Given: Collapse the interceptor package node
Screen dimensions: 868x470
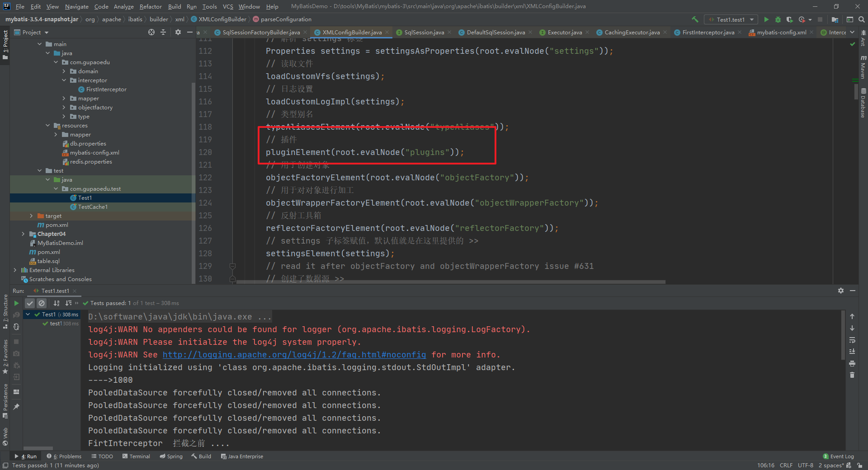Looking at the screenshot, I should coord(64,80).
